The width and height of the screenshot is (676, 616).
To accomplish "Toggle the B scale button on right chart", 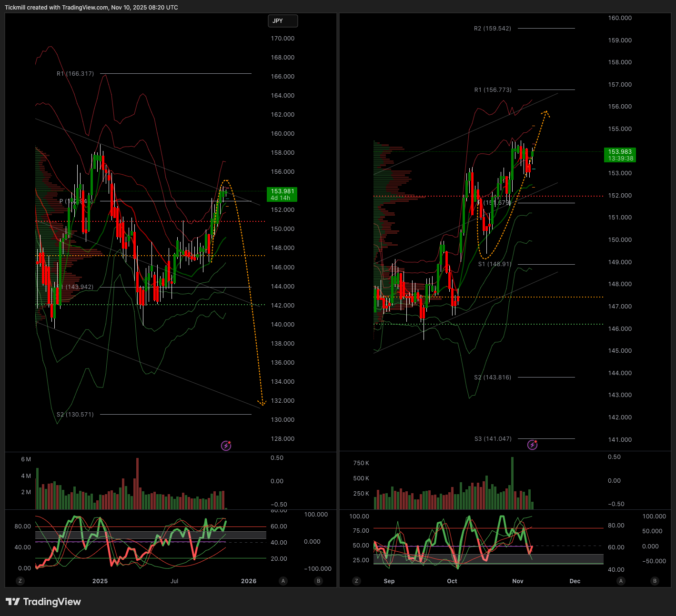I will (x=655, y=581).
